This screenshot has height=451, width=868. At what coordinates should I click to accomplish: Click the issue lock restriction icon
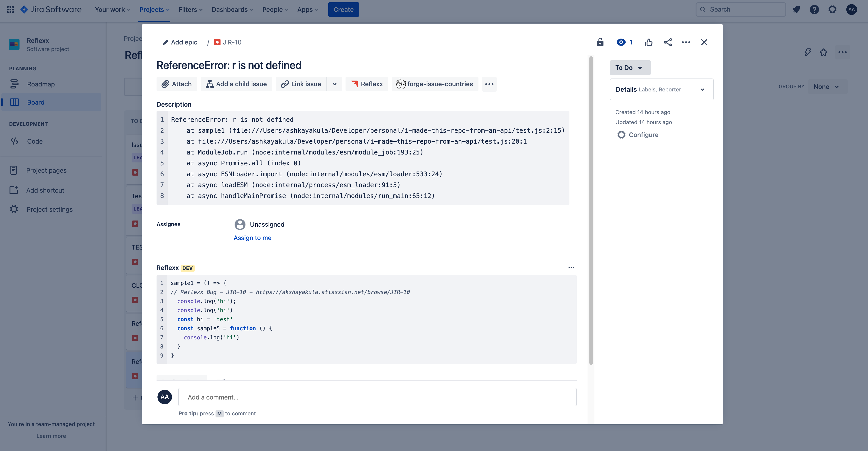point(600,42)
